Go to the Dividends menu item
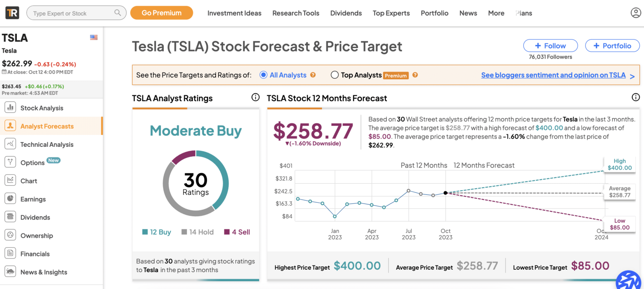The image size is (644, 289). (x=346, y=13)
